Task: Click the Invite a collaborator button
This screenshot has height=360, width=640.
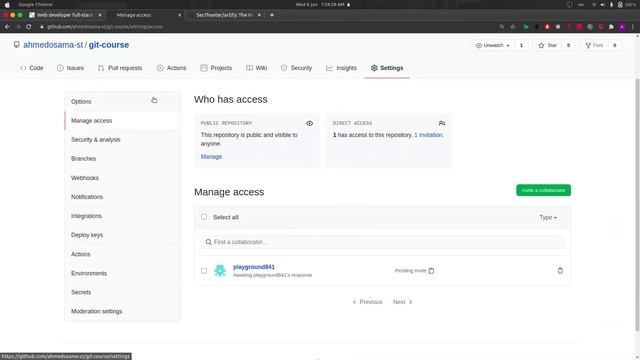Action: point(543,190)
